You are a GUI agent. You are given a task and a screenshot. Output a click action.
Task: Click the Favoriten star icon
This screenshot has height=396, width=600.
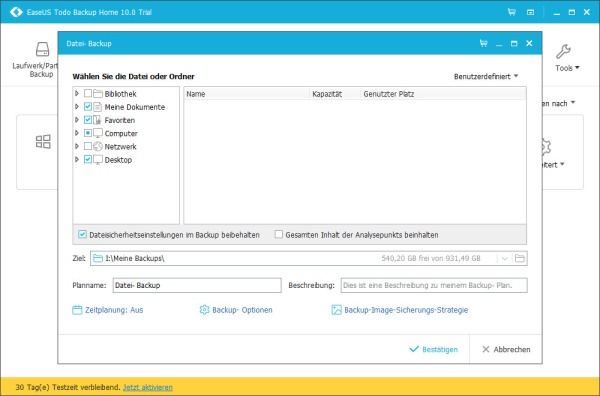(98, 120)
